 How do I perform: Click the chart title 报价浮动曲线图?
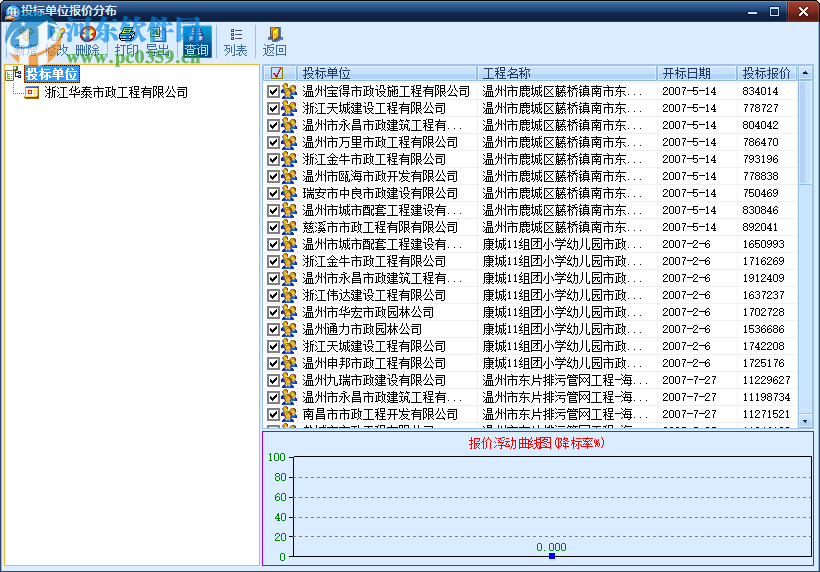537,443
